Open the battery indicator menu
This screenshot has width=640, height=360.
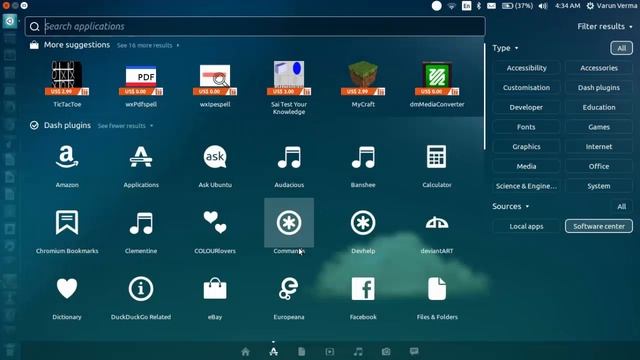[517, 6]
